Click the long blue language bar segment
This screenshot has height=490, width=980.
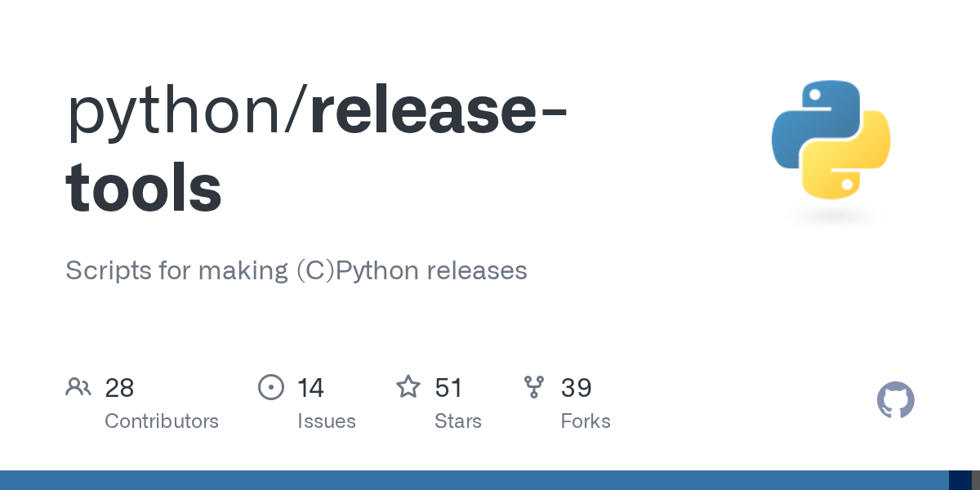pos(474,480)
